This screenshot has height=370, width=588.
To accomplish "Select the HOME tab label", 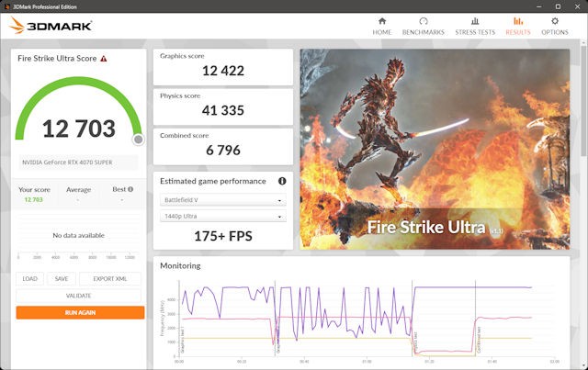I will (x=382, y=32).
